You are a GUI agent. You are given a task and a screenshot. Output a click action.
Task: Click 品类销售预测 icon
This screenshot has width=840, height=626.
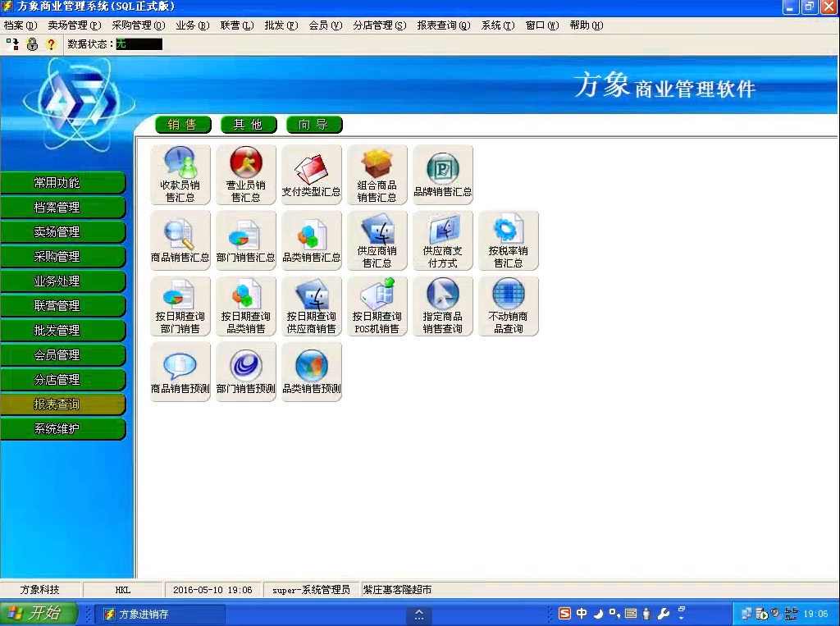pos(311,371)
